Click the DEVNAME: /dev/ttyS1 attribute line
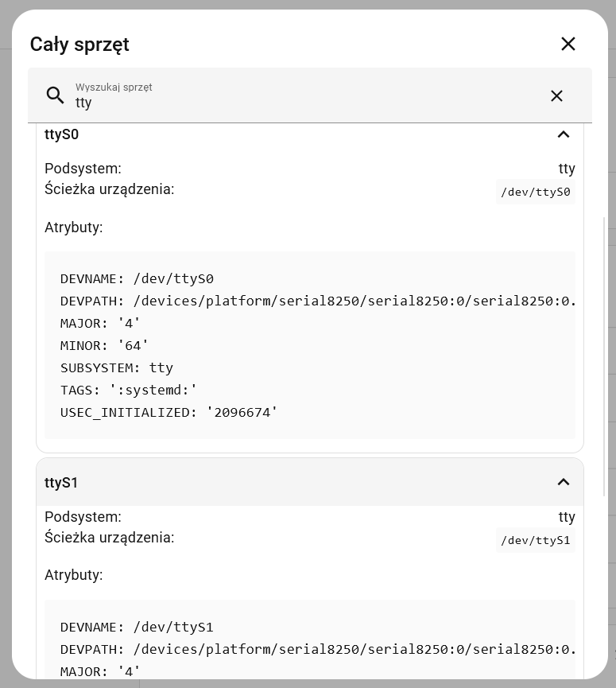Screen dimensions: 616x688 click(137, 628)
